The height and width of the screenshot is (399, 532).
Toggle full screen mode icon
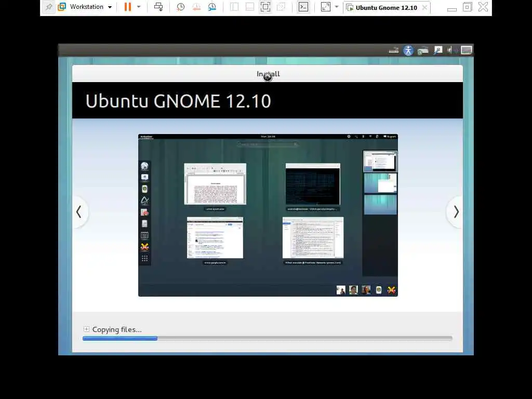[265, 7]
